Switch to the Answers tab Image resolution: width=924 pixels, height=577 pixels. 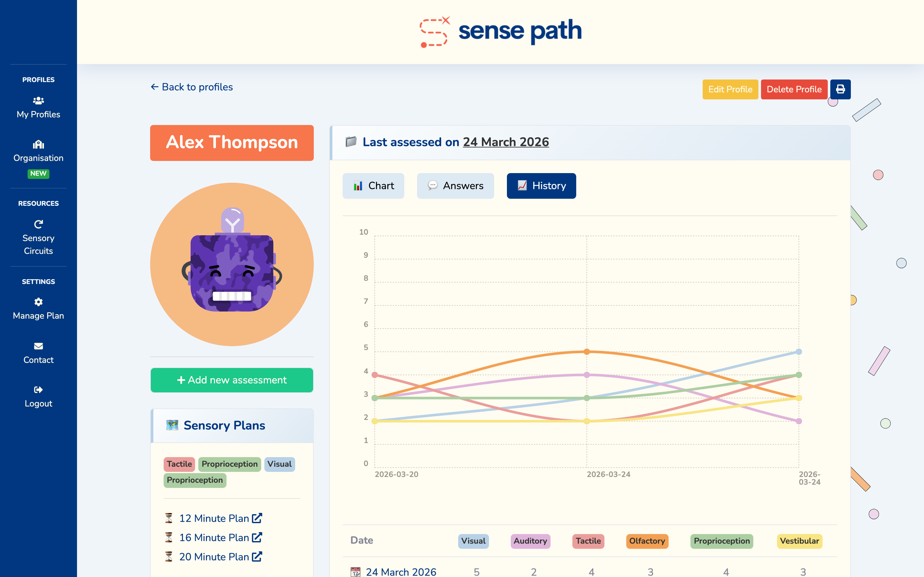coord(455,186)
